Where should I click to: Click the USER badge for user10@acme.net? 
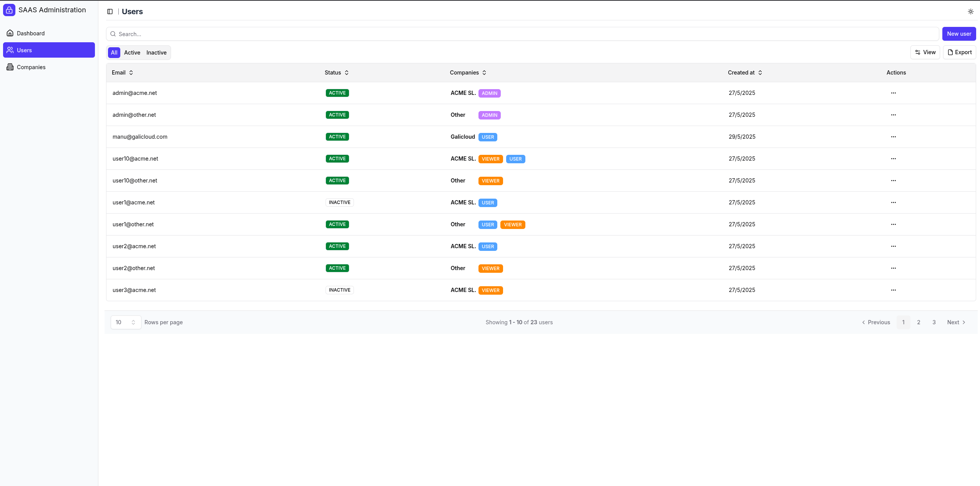click(515, 159)
